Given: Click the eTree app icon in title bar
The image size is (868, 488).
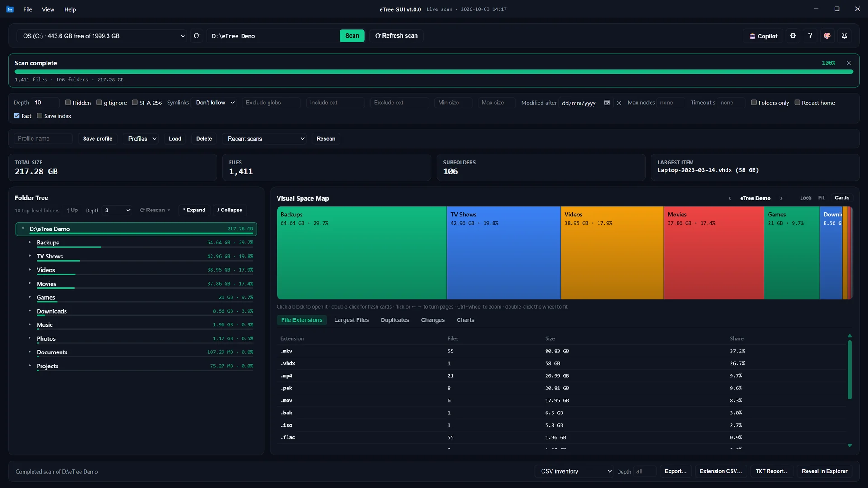Looking at the screenshot, I should [10, 9].
